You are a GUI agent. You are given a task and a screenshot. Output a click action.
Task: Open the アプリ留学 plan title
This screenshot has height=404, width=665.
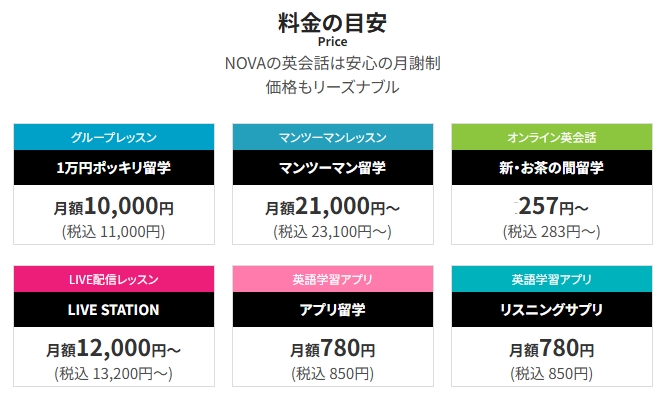(x=332, y=310)
